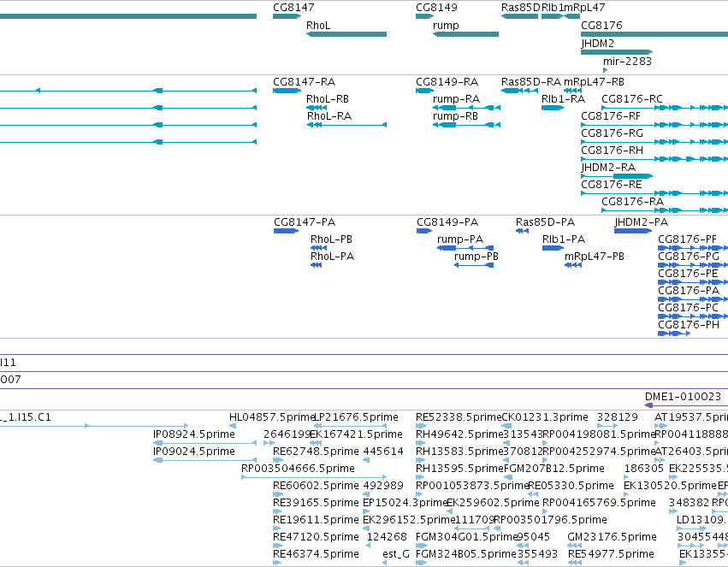
Task: Click the CG8149 gene label
Action: tap(436, 8)
